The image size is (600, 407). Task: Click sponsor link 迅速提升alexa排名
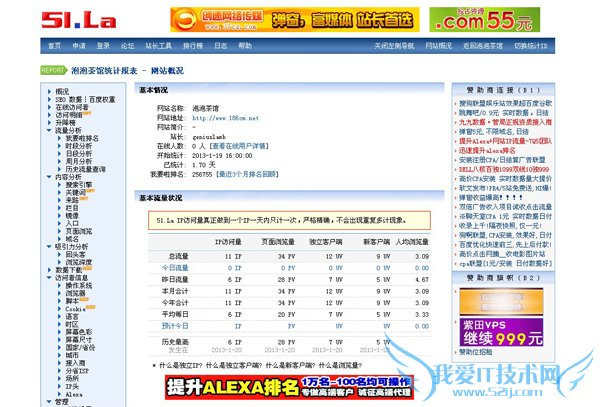pyautogui.click(x=487, y=150)
